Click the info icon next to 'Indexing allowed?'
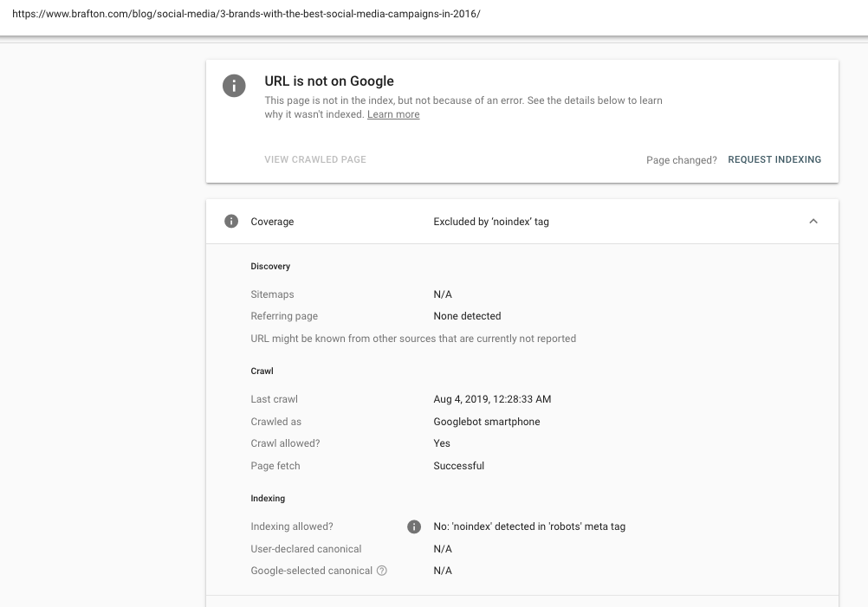The height and width of the screenshot is (607, 868). 414,526
